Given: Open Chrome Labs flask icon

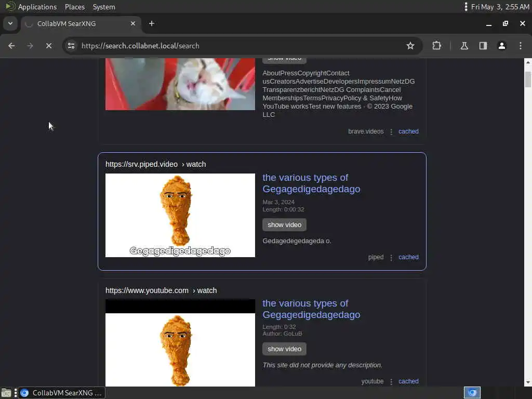Looking at the screenshot, I should pos(464,46).
